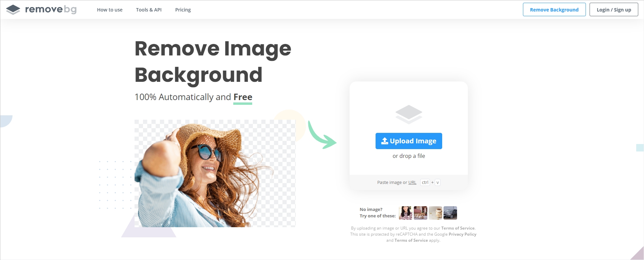
Task: Open the Google Privacy Policy link
Action: pos(462,234)
